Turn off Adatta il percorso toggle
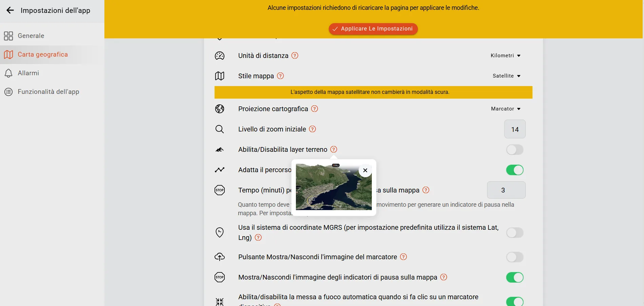 click(515, 170)
